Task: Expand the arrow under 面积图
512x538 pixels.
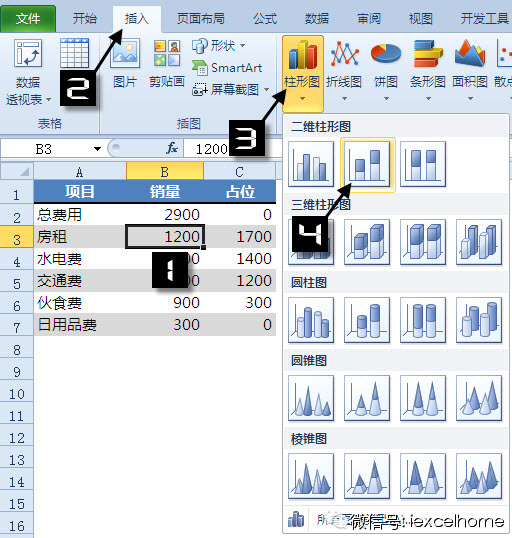Action: pos(470,99)
